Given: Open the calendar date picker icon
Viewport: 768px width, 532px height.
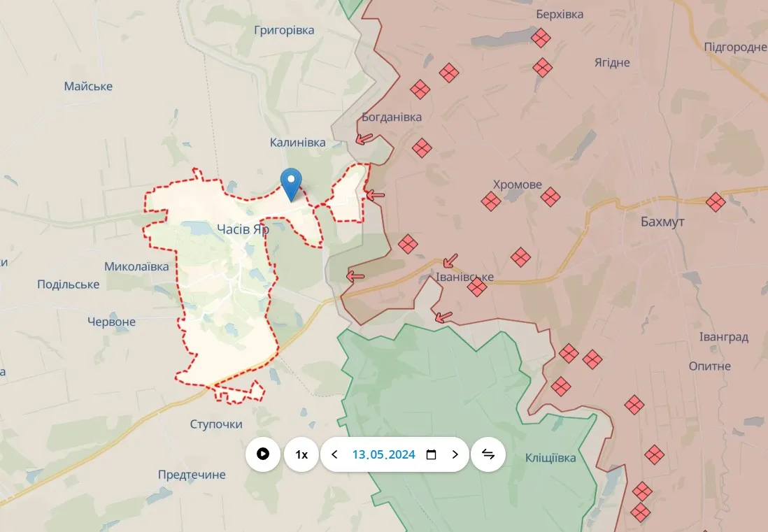Looking at the screenshot, I should click(431, 454).
